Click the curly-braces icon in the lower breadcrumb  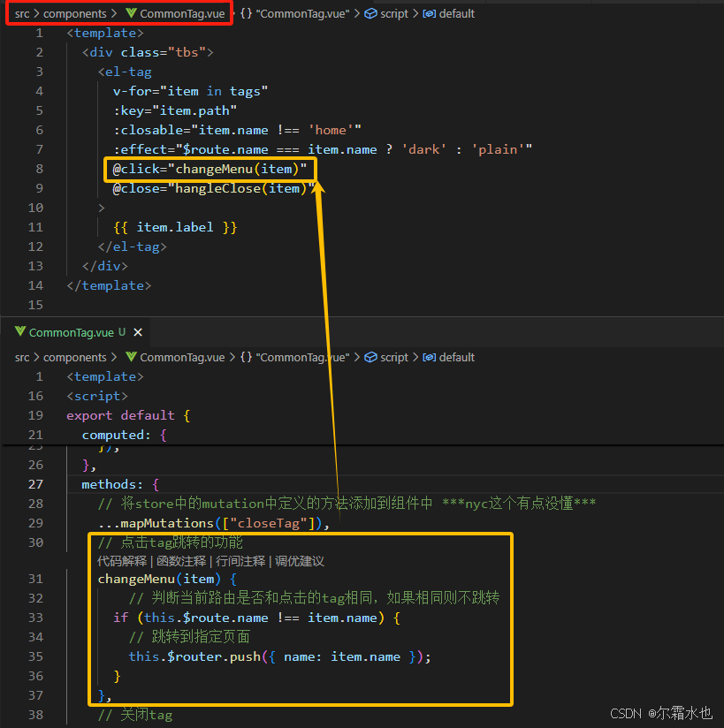click(x=247, y=357)
